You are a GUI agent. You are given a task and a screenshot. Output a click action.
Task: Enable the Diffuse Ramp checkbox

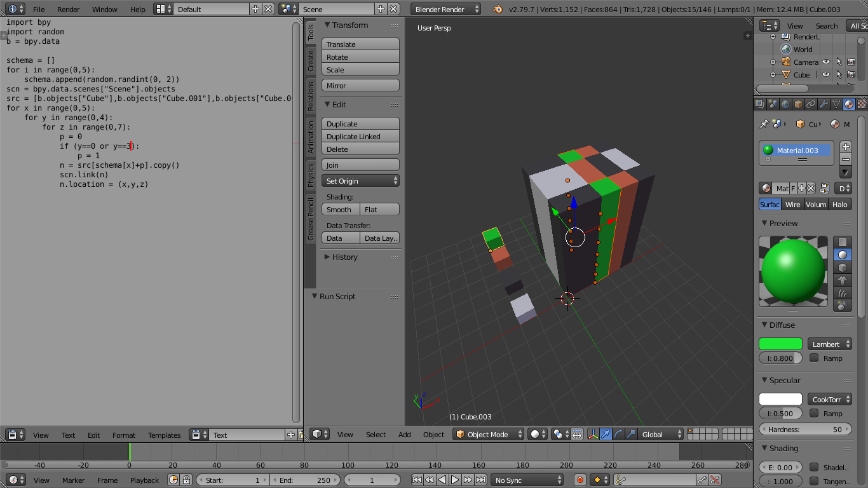point(814,358)
